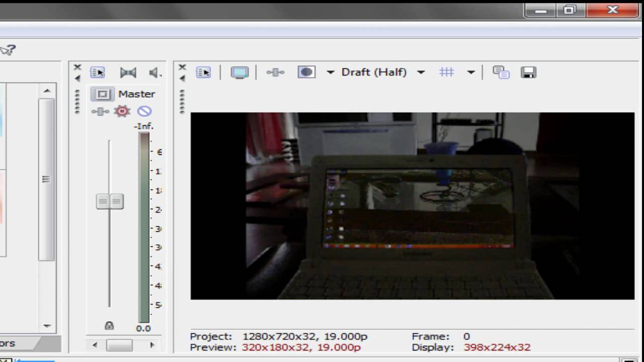Close the Master mixer panel

[77, 67]
